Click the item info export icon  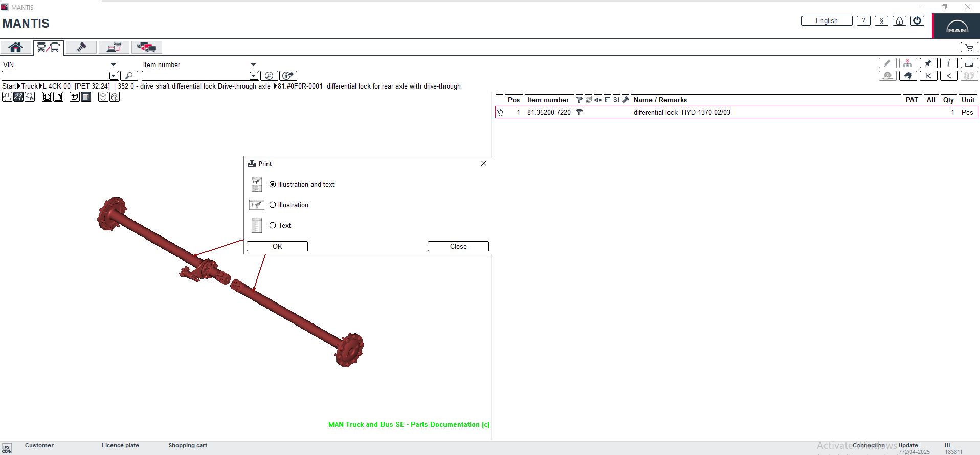[x=288, y=76]
